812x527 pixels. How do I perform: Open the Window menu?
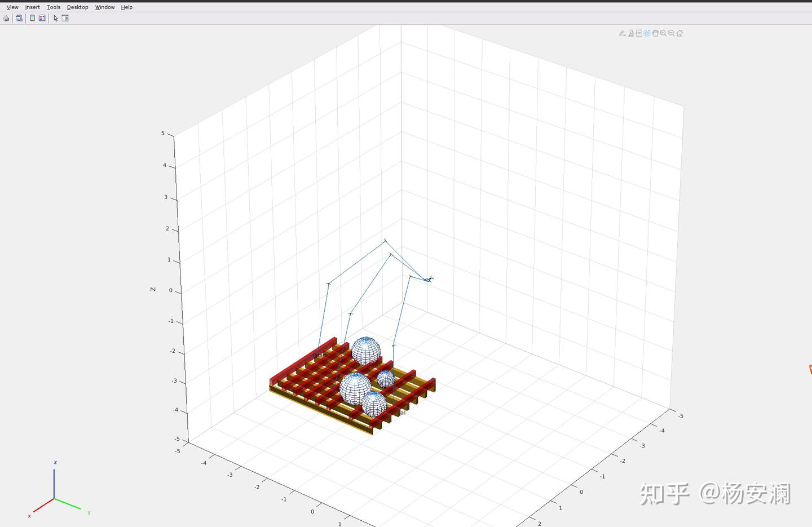tap(105, 7)
